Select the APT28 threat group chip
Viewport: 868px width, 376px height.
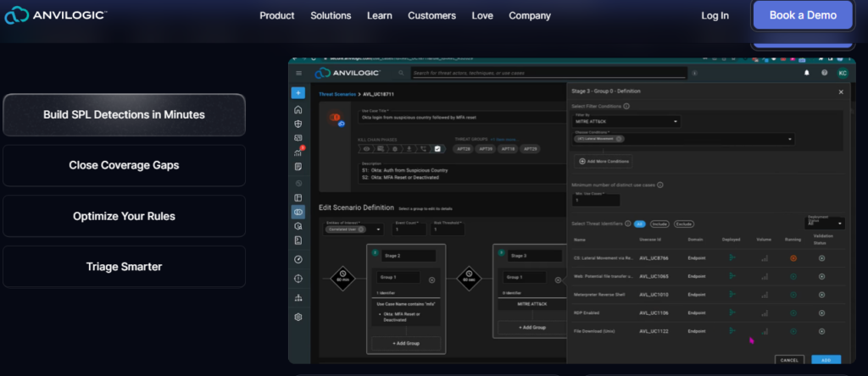pos(463,149)
